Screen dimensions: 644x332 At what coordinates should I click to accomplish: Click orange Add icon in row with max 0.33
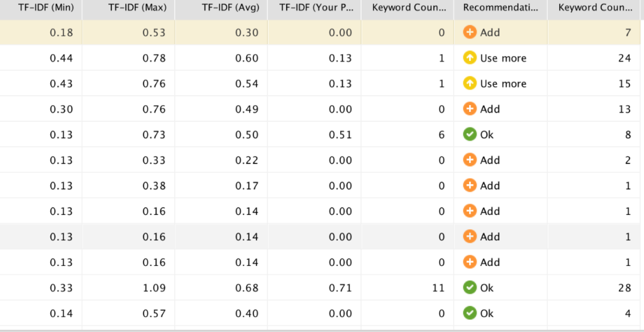tap(470, 160)
